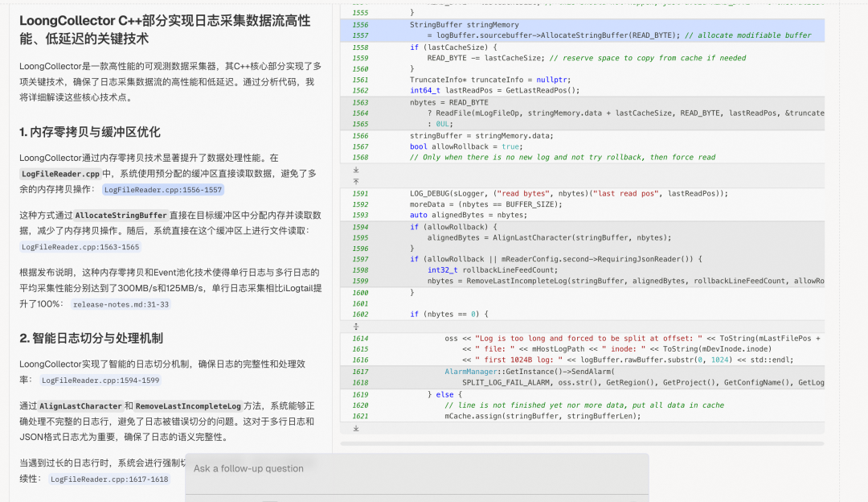Click the '2. 智能日志切分与处理机制' heading

point(91,338)
